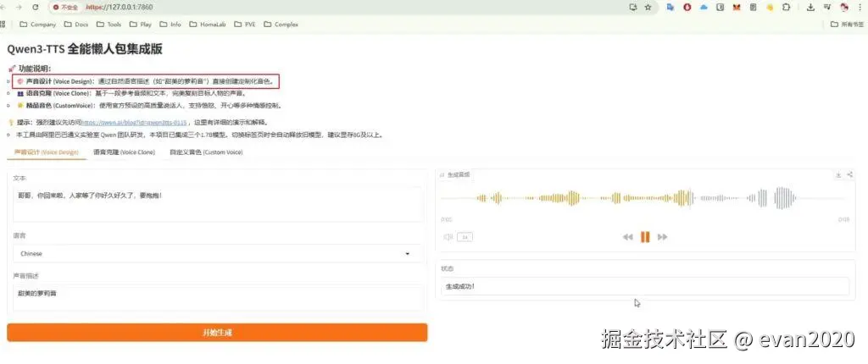
Task: Open the Complex bookmark folder
Action: click(281, 25)
